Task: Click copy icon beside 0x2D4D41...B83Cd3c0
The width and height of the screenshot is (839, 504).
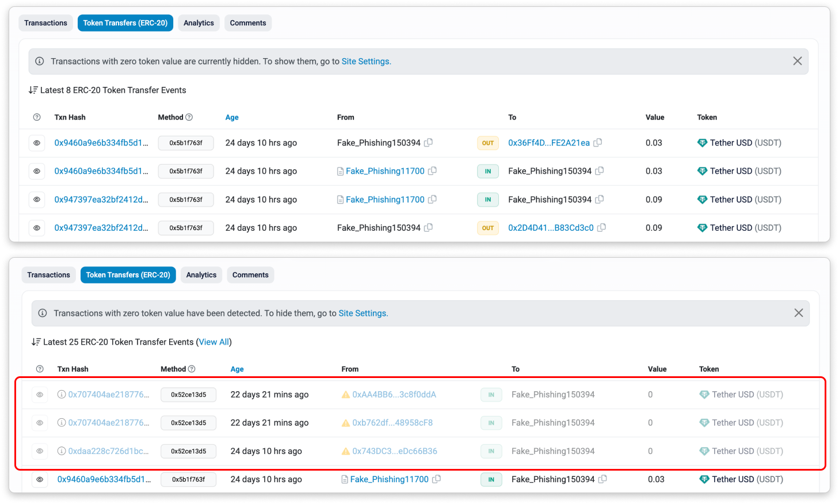Action: coord(601,228)
